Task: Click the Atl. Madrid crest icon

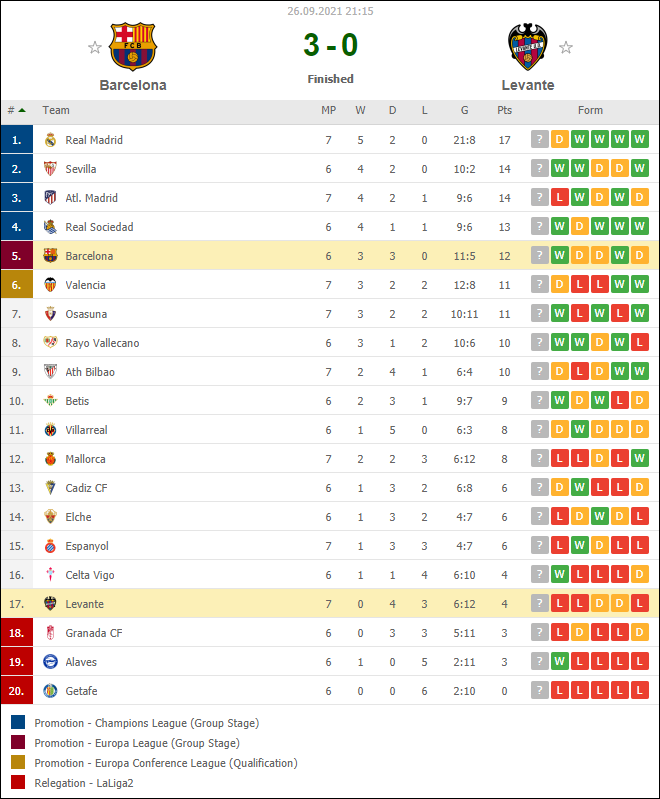Action: coord(51,198)
